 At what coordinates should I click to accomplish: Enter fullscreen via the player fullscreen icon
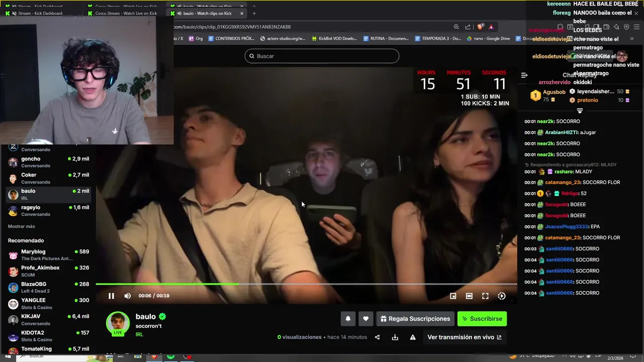click(x=485, y=296)
